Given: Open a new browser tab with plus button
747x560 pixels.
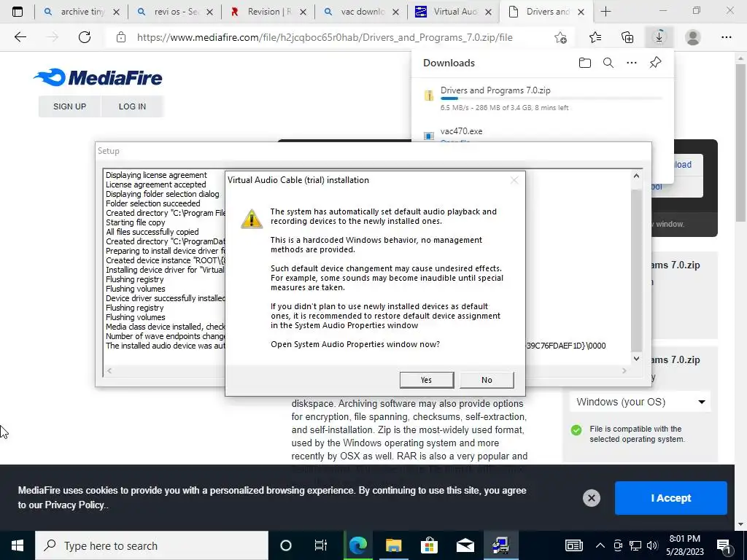Looking at the screenshot, I should click(x=605, y=12).
